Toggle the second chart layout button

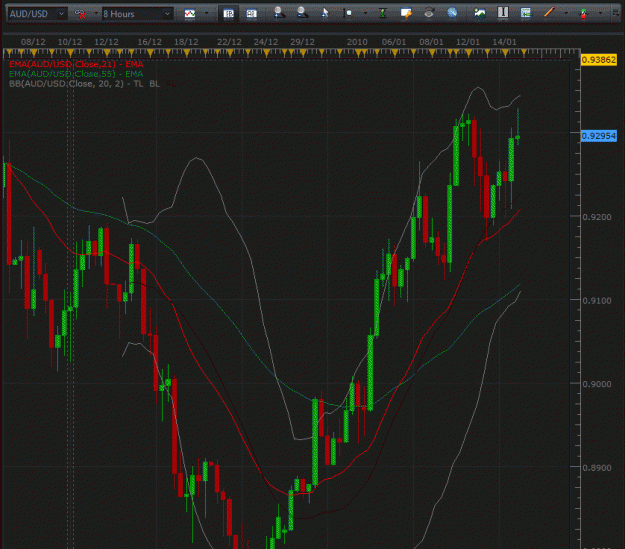[252, 14]
